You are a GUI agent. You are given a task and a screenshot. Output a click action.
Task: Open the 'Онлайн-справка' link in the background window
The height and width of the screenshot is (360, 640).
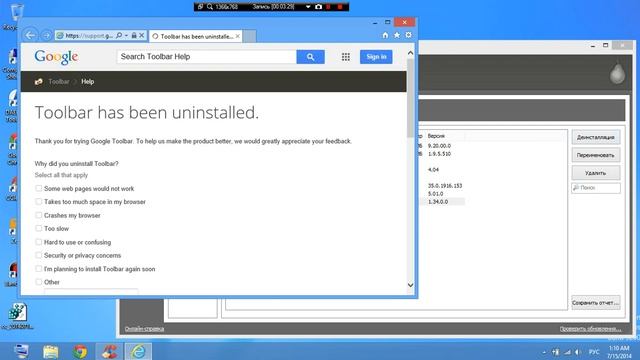click(x=144, y=329)
